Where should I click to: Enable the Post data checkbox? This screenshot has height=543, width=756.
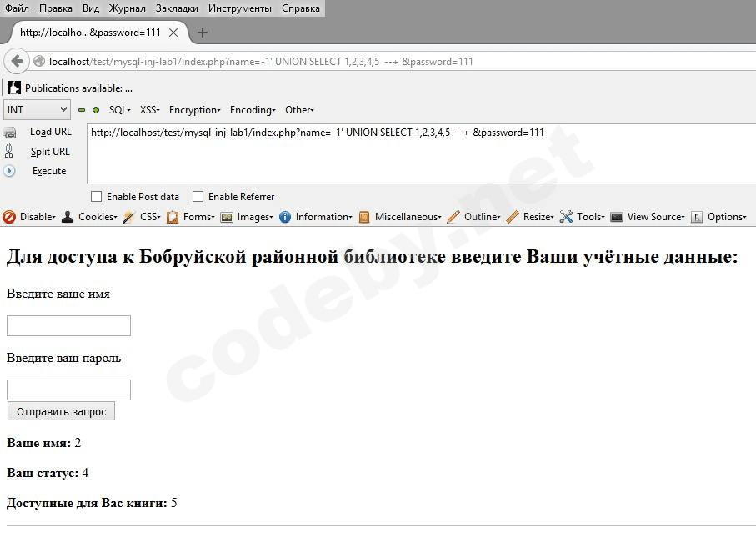[x=97, y=197]
